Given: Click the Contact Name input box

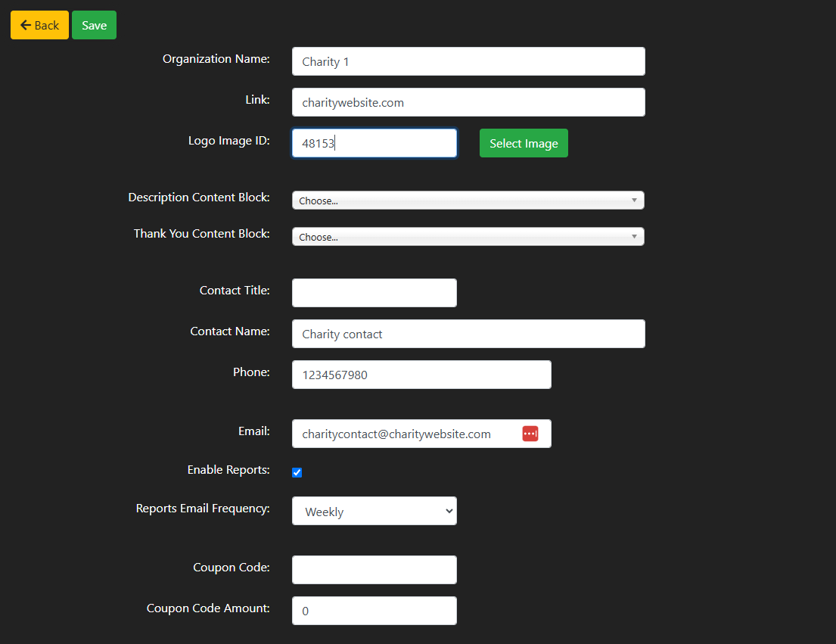Looking at the screenshot, I should pos(468,334).
